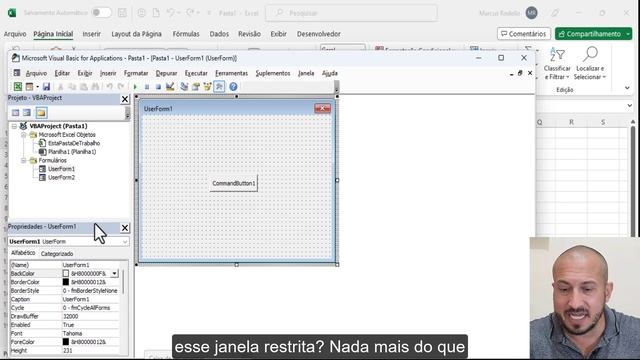This screenshot has width=640, height=360.
Task: Click the red close button on UserForm1 design
Action: pos(322,108)
